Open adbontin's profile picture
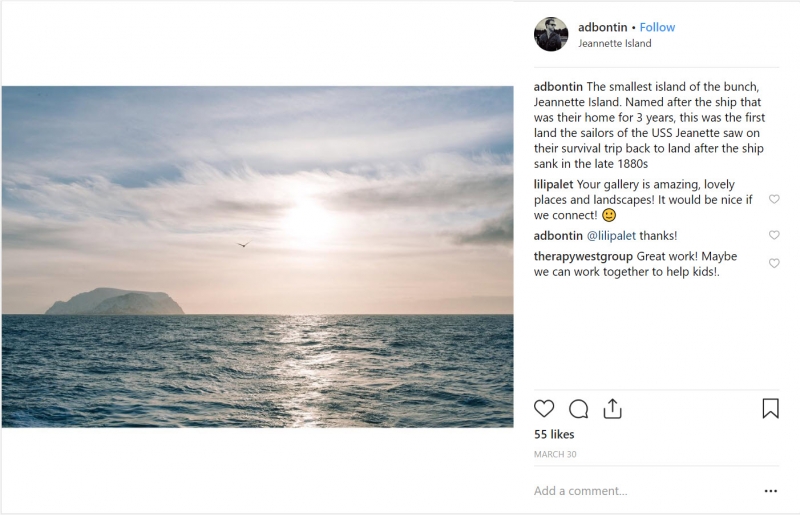Screen dimensions: 800x515 point(551,34)
